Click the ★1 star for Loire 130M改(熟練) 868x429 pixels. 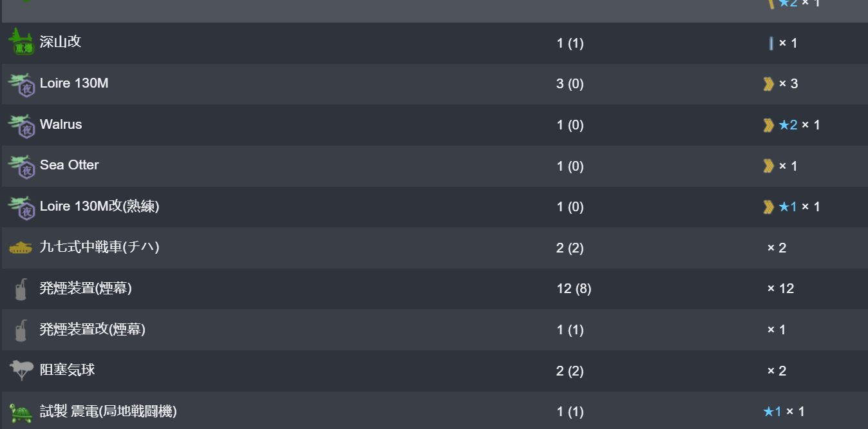(x=788, y=207)
